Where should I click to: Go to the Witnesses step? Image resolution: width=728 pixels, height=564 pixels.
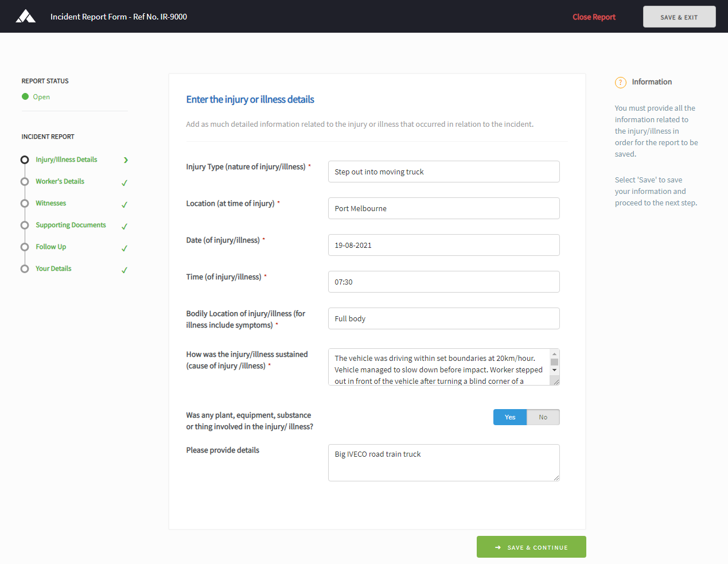pyautogui.click(x=50, y=203)
